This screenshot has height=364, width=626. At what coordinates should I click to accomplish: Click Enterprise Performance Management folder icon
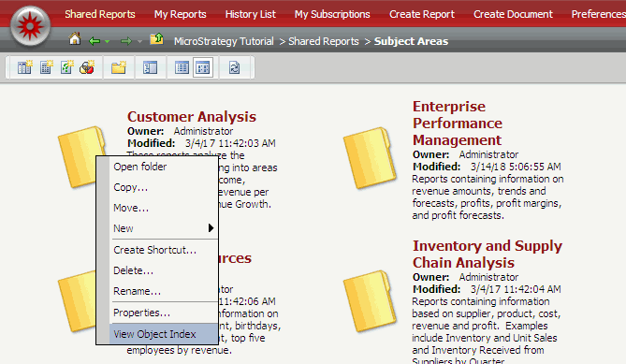tap(370, 157)
